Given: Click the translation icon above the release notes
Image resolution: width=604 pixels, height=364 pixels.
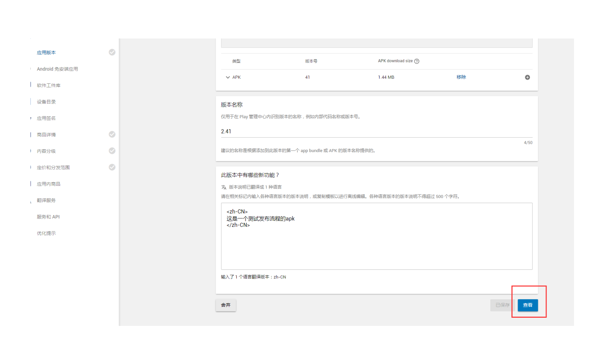Looking at the screenshot, I should (x=224, y=187).
